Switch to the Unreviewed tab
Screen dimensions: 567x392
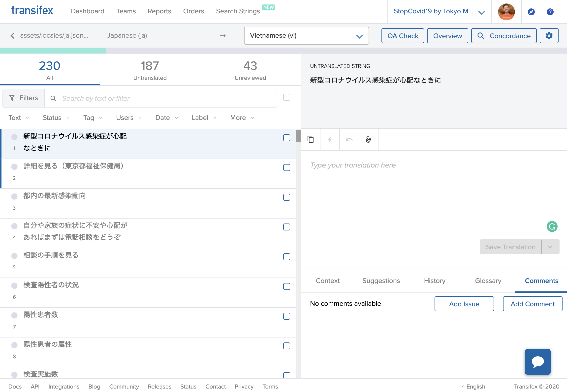click(x=250, y=70)
